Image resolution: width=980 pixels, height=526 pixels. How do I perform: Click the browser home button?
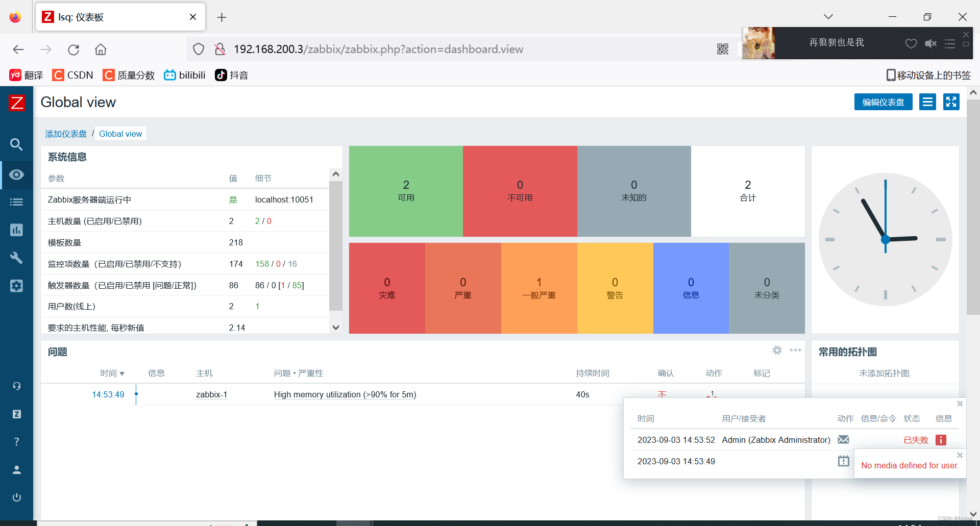(x=101, y=49)
